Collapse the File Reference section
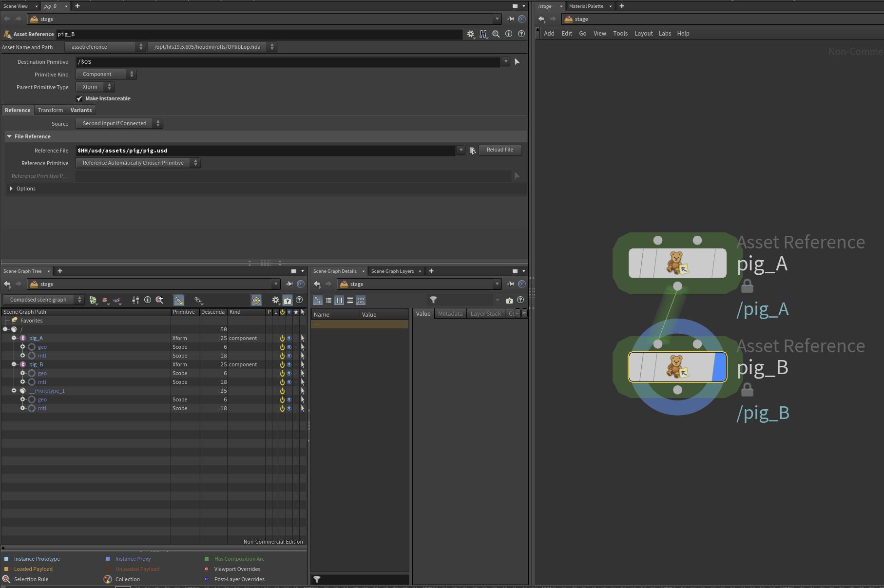 (x=9, y=136)
